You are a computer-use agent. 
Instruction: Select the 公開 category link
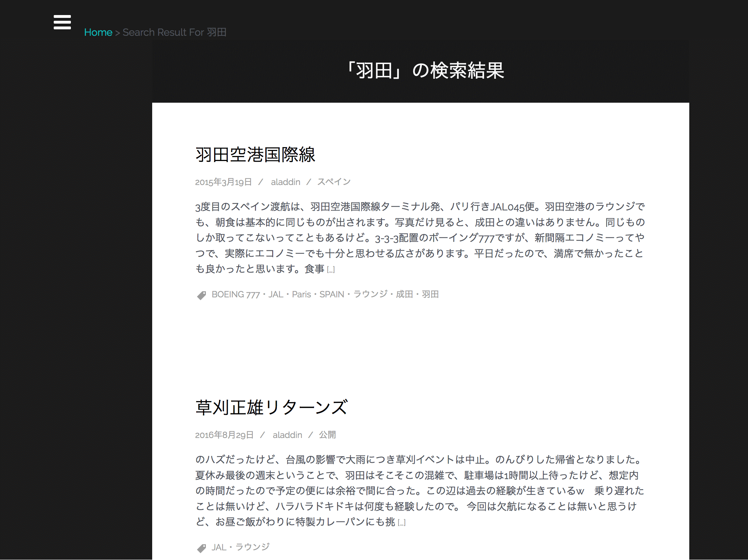[x=327, y=435]
